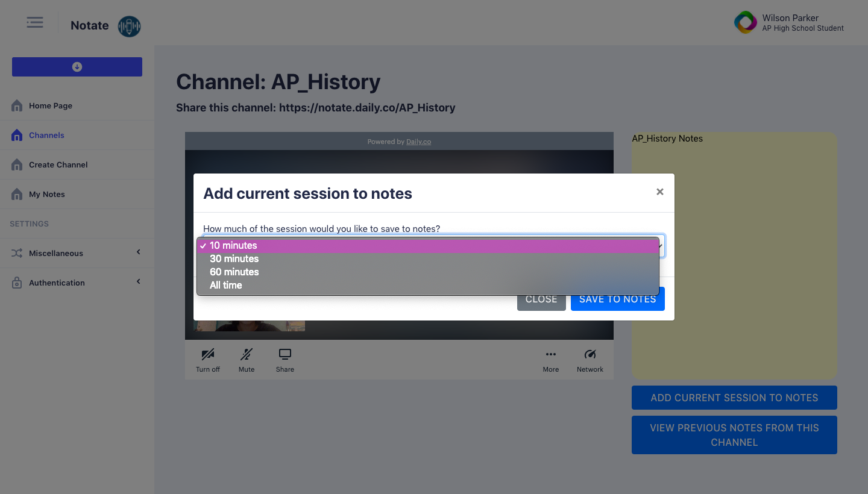The width and height of the screenshot is (868, 494).
Task: Click the channel share URL text
Action: click(x=367, y=108)
